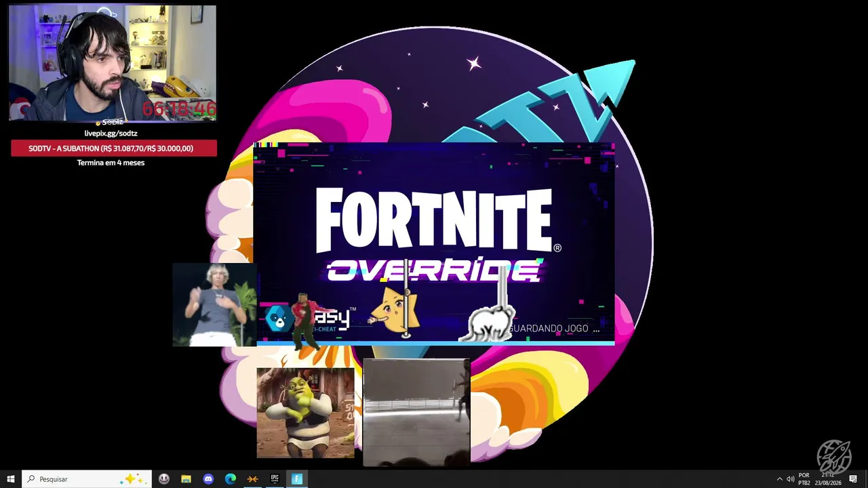Open the Windows notification center
Viewport: 868px width, 488px height.
(853, 479)
